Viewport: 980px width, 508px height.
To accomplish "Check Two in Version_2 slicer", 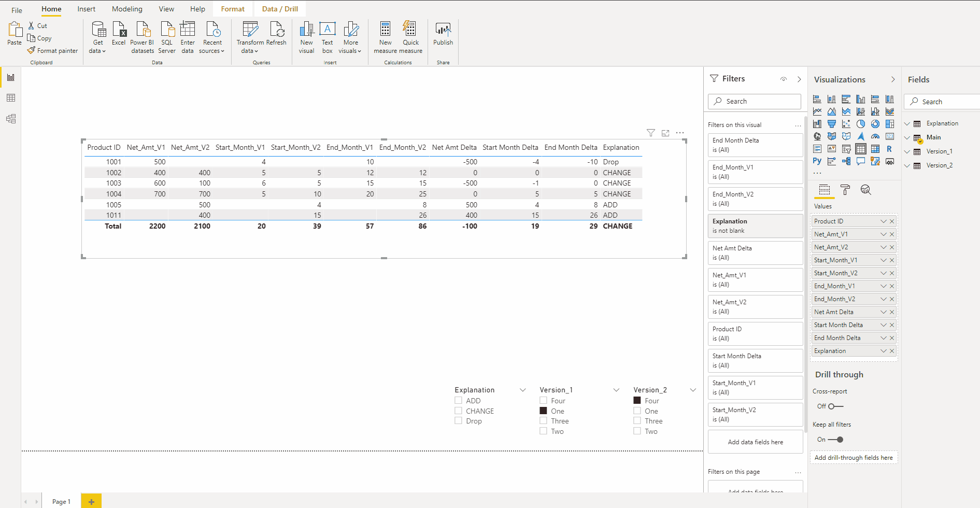I will pyautogui.click(x=637, y=431).
